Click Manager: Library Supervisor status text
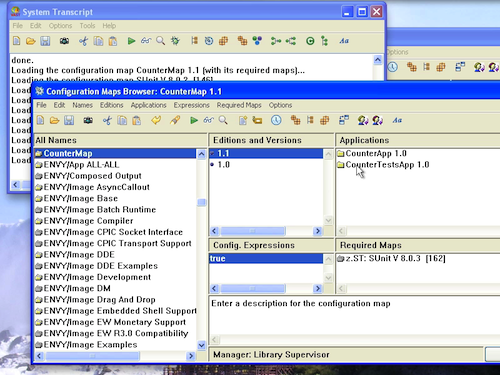Screen dimensions: 500x375 271,354
